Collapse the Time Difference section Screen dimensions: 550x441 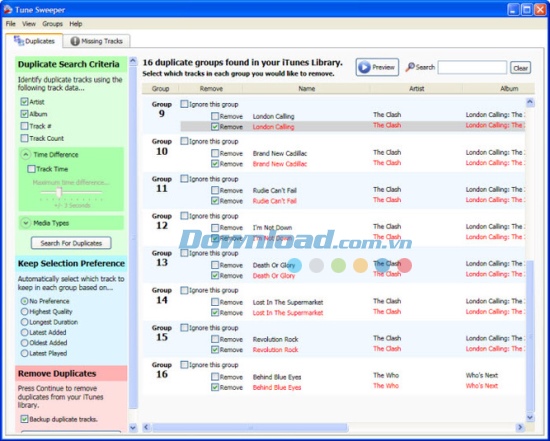pos(26,155)
